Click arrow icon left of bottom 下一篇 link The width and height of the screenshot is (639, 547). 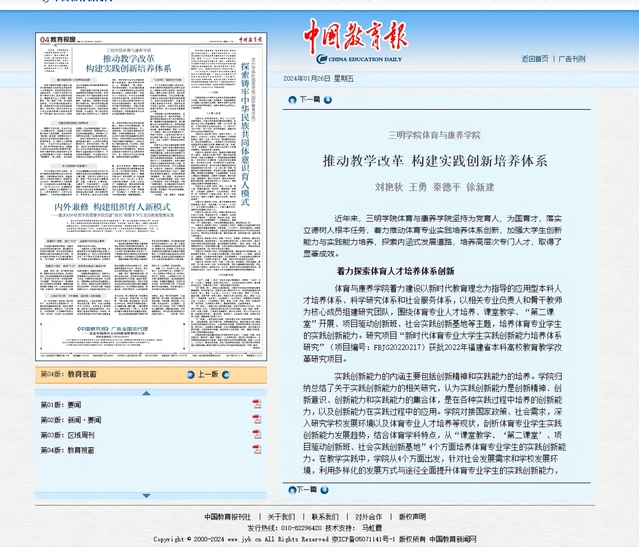292,490
